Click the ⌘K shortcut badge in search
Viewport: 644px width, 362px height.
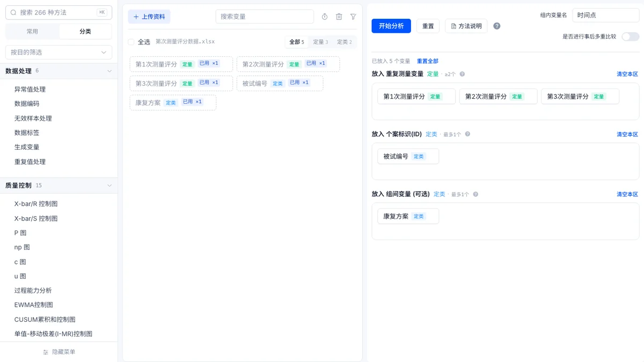(x=102, y=12)
